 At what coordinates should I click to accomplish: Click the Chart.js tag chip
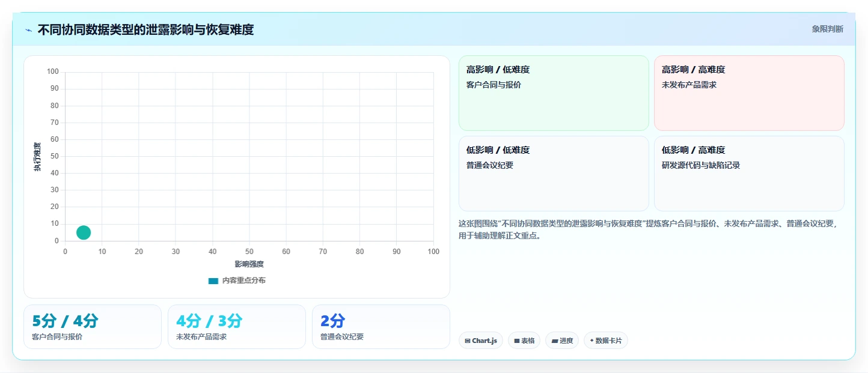tap(481, 341)
